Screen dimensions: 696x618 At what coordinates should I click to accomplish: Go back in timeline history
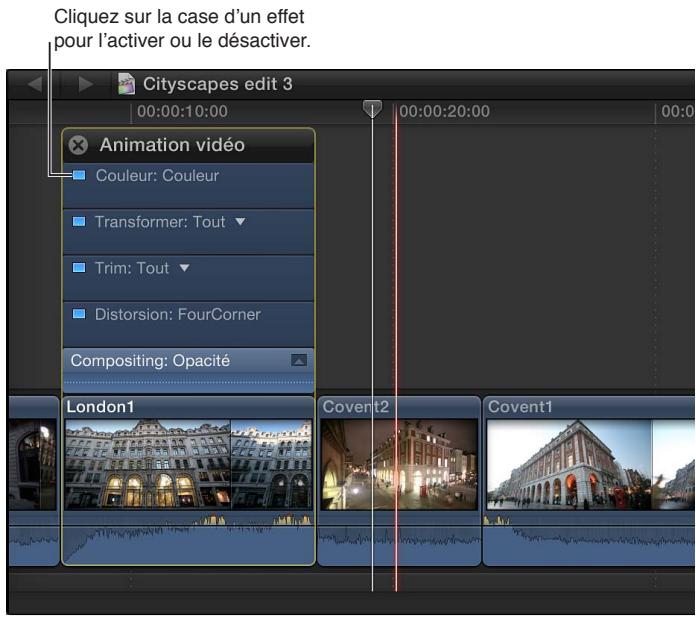pos(35,83)
